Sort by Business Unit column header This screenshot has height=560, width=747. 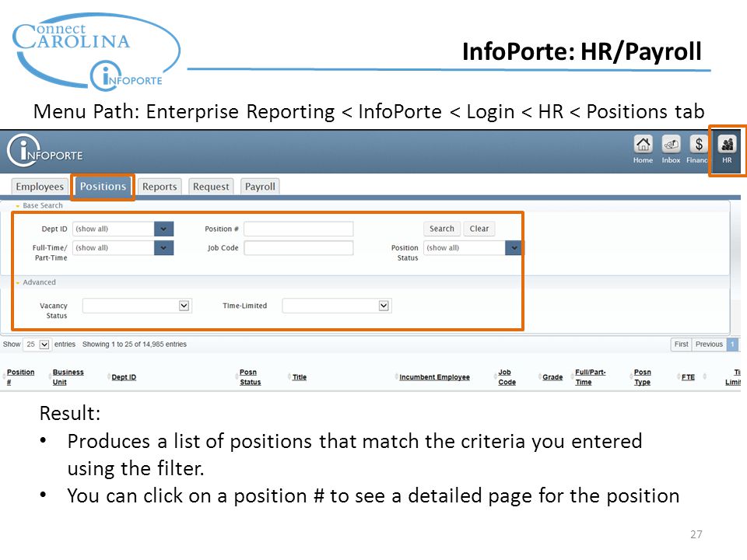click(68, 377)
